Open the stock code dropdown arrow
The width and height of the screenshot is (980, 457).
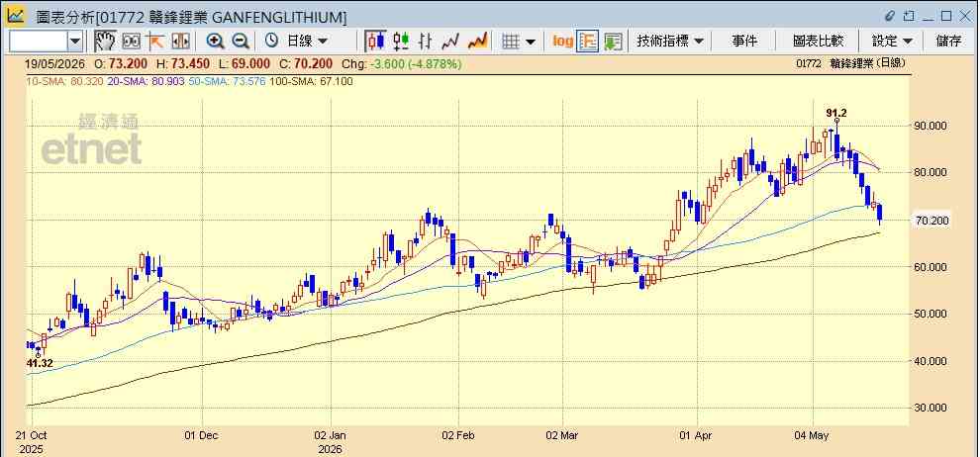[x=75, y=42]
